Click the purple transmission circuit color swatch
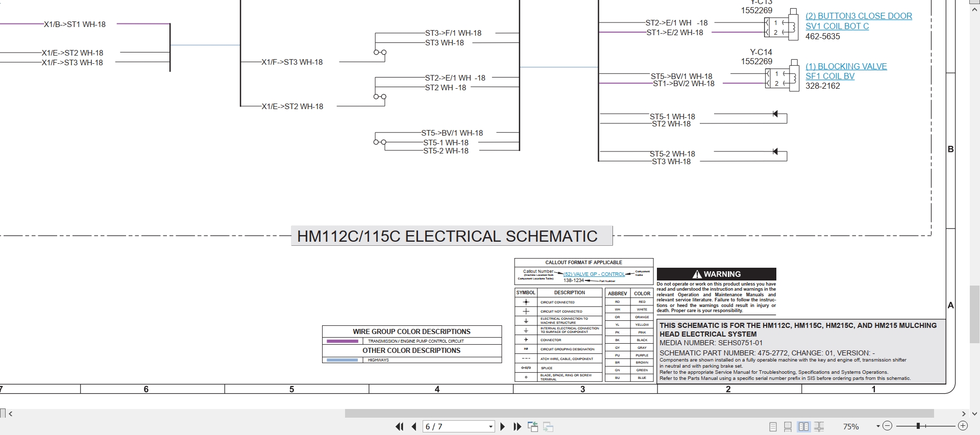The image size is (980, 435). coord(342,341)
